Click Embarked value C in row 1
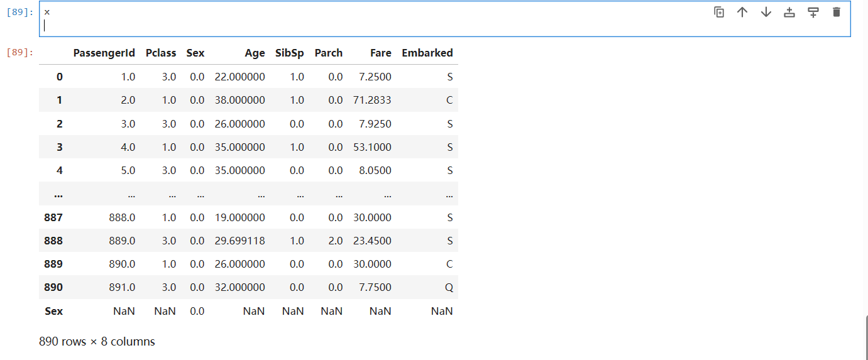 (449, 100)
